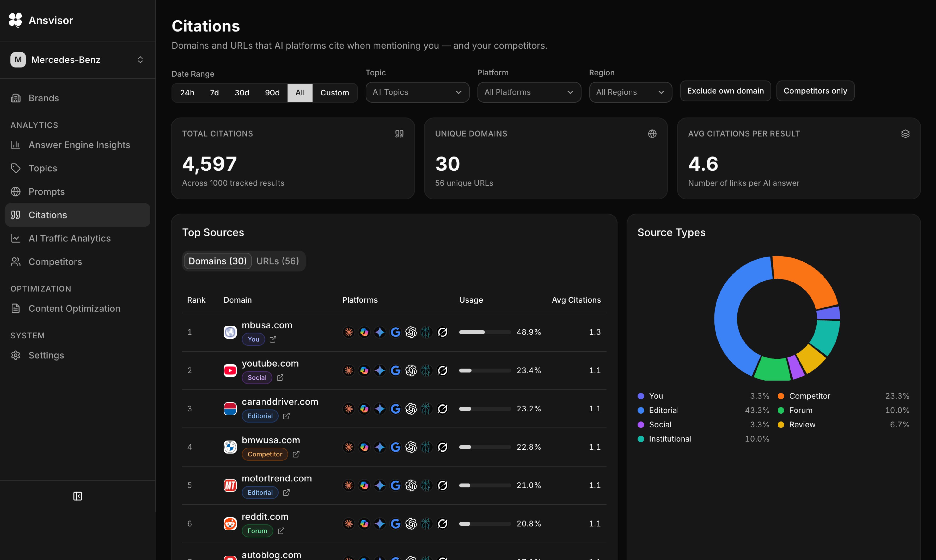Click the YouTube favicon
Screen dimensions: 936x560
(230, 371)
